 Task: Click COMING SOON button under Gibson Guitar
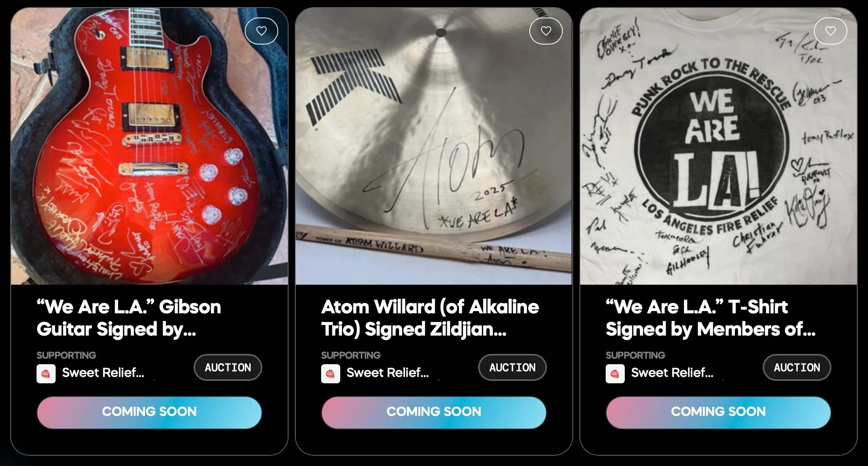pos(149,412)
